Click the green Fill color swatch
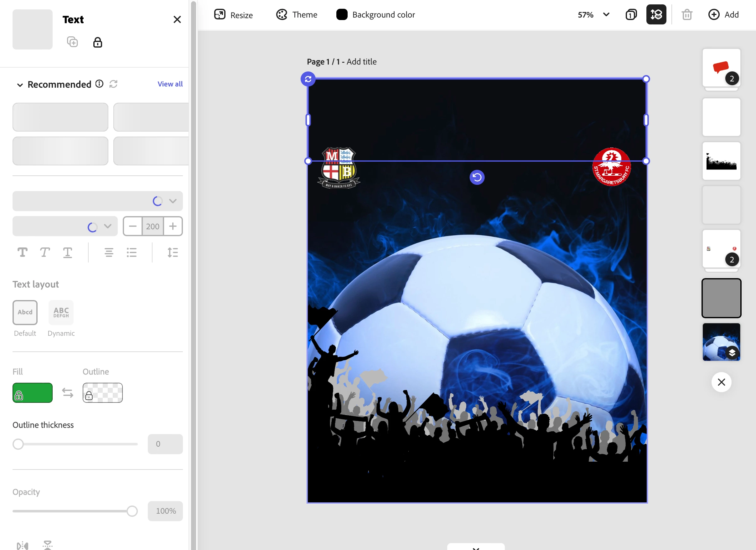This screenshot has height=550, width=756. pyautogui.click(x=33, y=393)
